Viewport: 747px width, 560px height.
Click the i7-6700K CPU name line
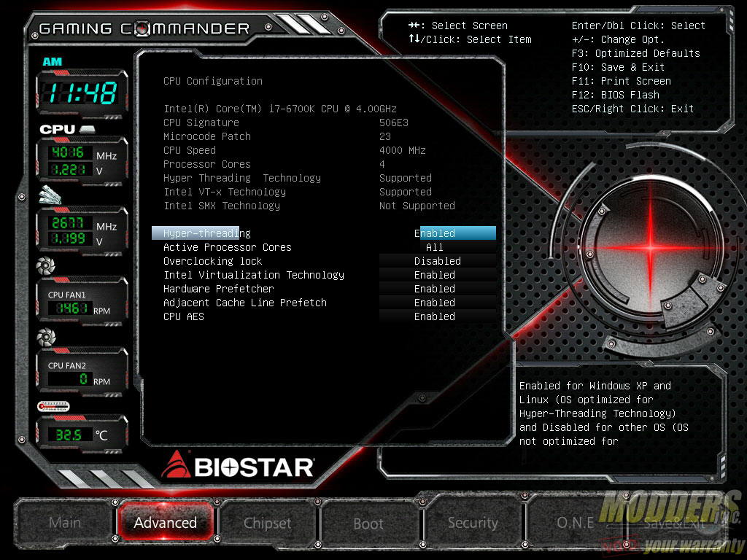pyautogui.click(x=280, y=109)
